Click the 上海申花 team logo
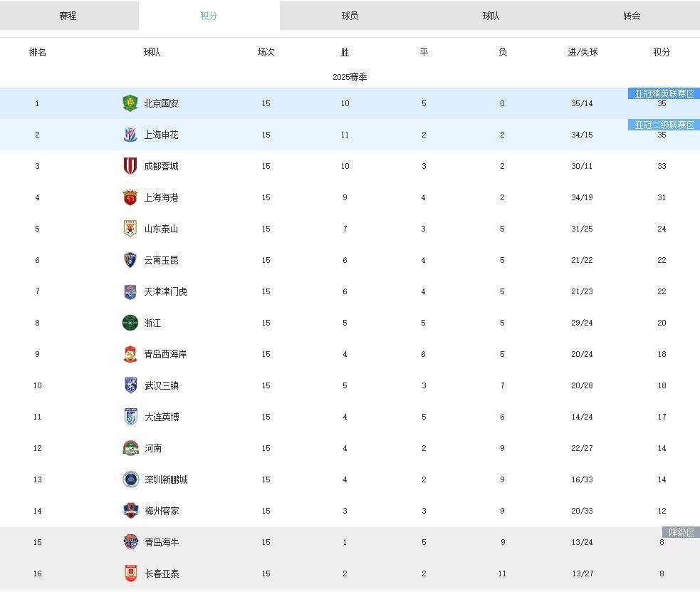 point(130,135)
